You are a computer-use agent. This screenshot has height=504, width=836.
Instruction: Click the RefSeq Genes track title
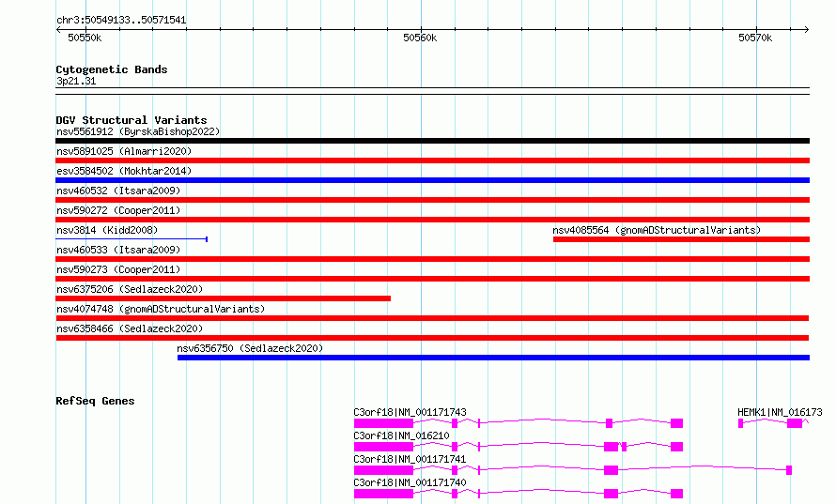pyautogui.click(x=95, y=401)
